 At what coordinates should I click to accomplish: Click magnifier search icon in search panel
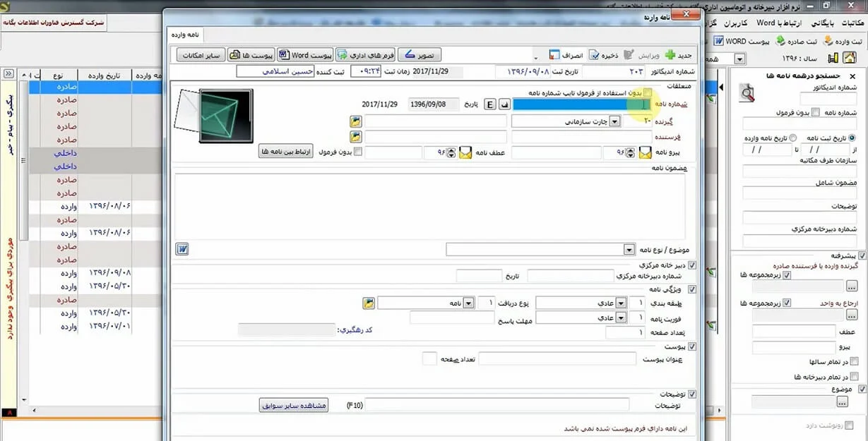tap(747, 93)
